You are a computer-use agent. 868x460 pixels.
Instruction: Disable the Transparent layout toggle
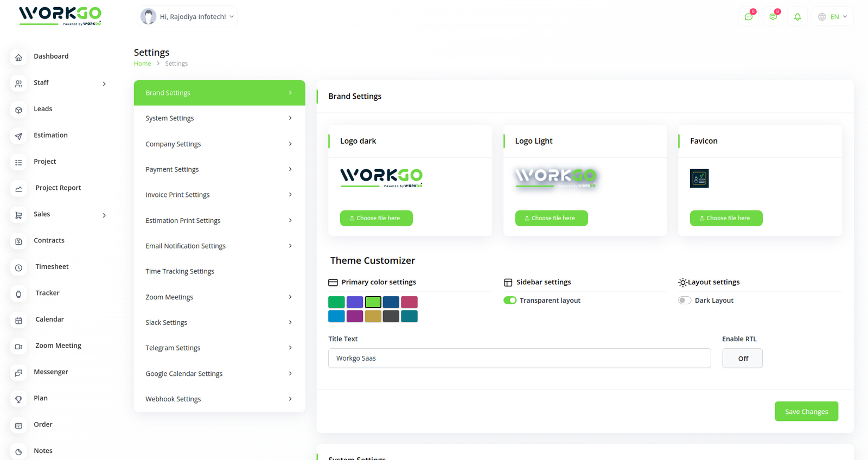pos(510,301)
